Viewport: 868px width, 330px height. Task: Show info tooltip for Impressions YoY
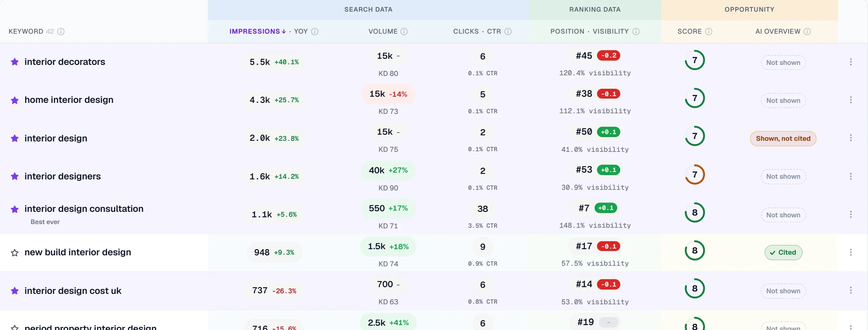click(x=315, y=32)
